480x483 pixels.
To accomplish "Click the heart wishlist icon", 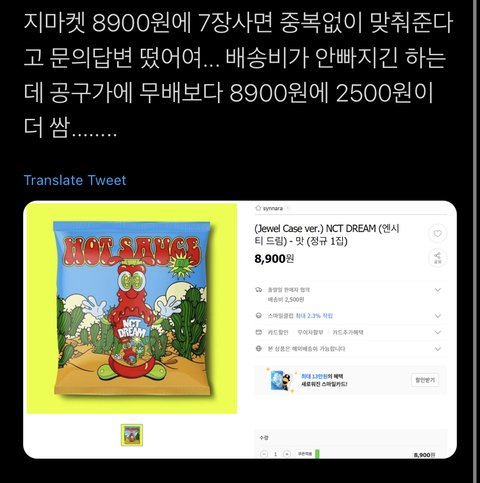I will tap(437, 233).
